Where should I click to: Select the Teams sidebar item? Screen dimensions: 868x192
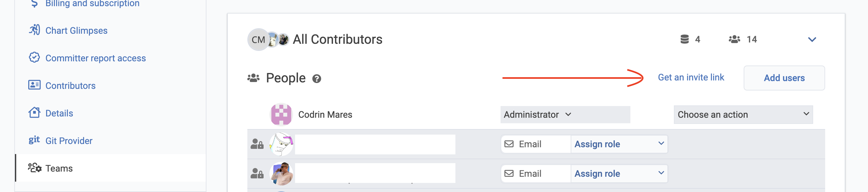110,168
